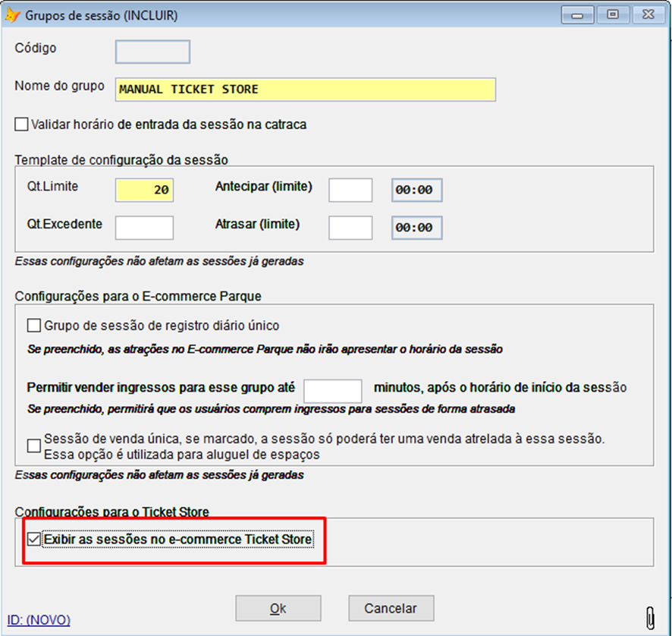Click the Nome do grupo field
The height and width of the screenshot is (636, 672).
pos(306,90)
